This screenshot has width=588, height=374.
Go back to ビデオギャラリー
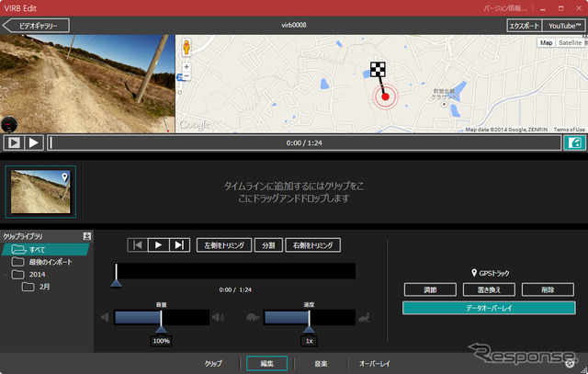pyautogui.click(x=36, y=26)
